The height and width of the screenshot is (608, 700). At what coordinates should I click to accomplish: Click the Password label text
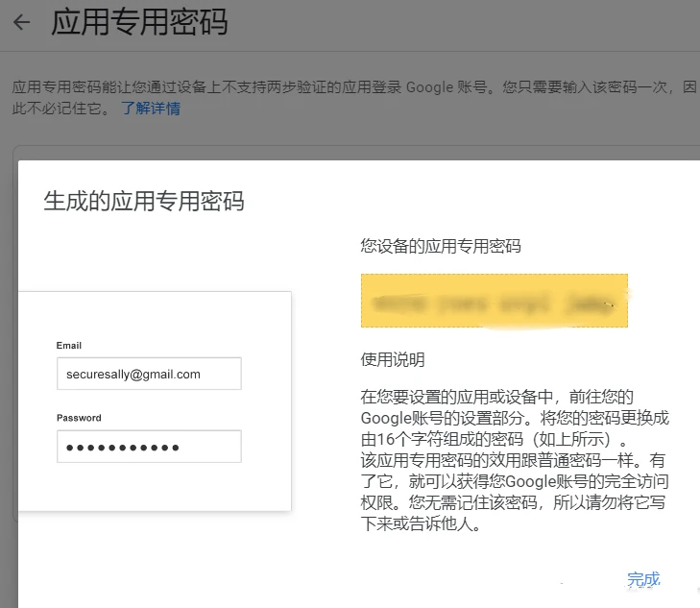[79, 418]
